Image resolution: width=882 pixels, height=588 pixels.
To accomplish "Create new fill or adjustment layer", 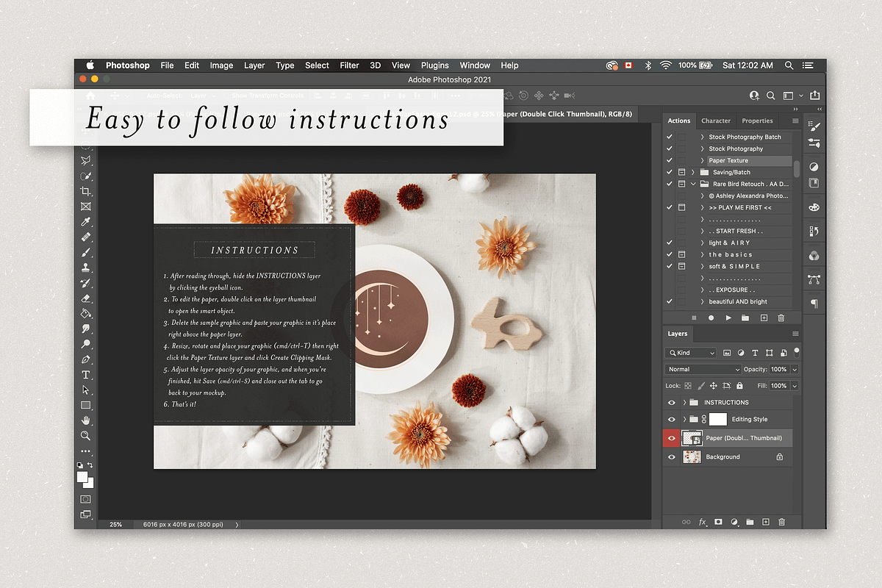I will point(734,522).
